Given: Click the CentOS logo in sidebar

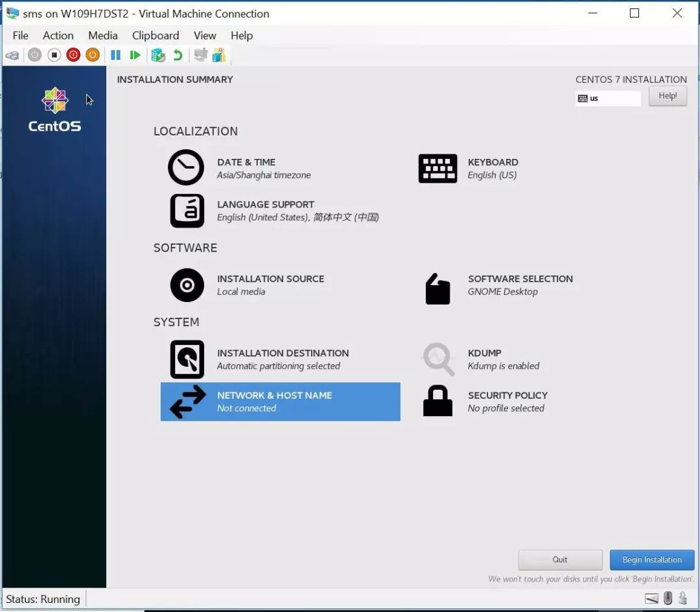Looking at the screenshot, I should [x=54, y=110].
